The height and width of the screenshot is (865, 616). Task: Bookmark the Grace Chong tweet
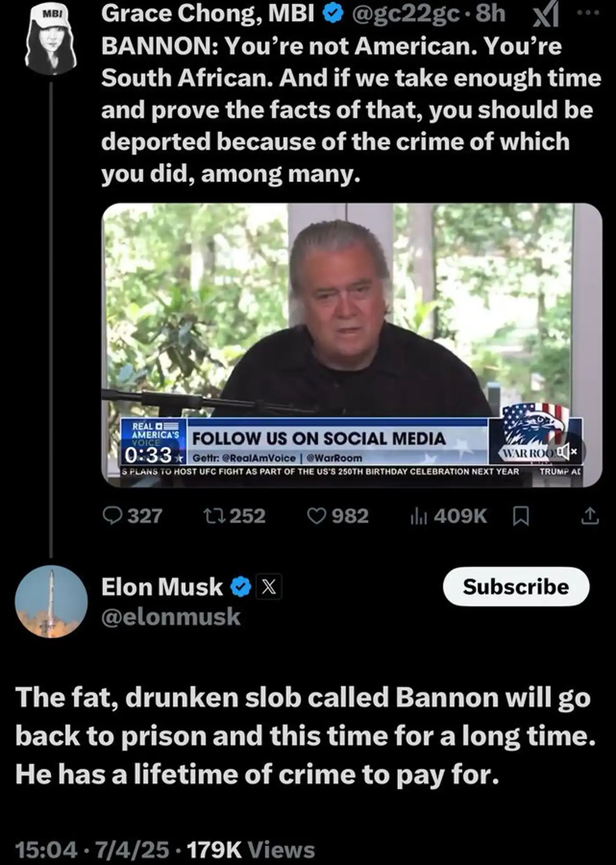tap(521, 516)
